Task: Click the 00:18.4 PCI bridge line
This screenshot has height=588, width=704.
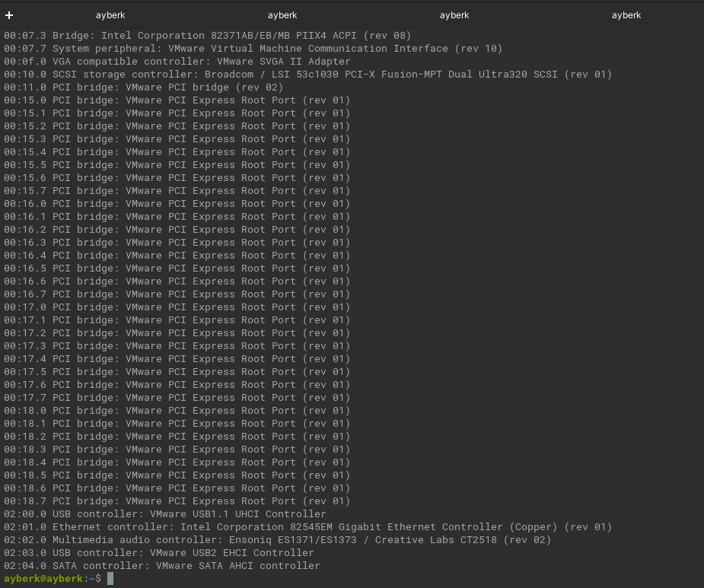Action: pos(177,462)
